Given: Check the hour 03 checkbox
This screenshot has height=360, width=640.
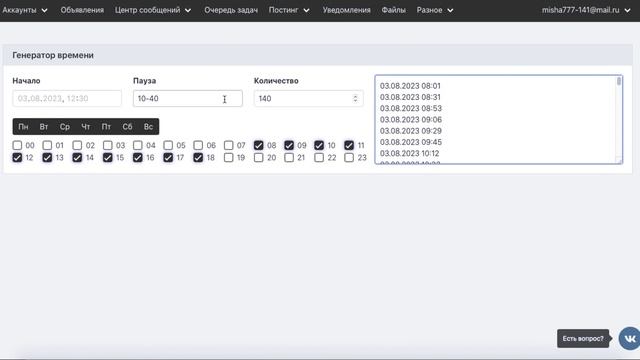Looking at the screenshot, I should tap(108, 145).
